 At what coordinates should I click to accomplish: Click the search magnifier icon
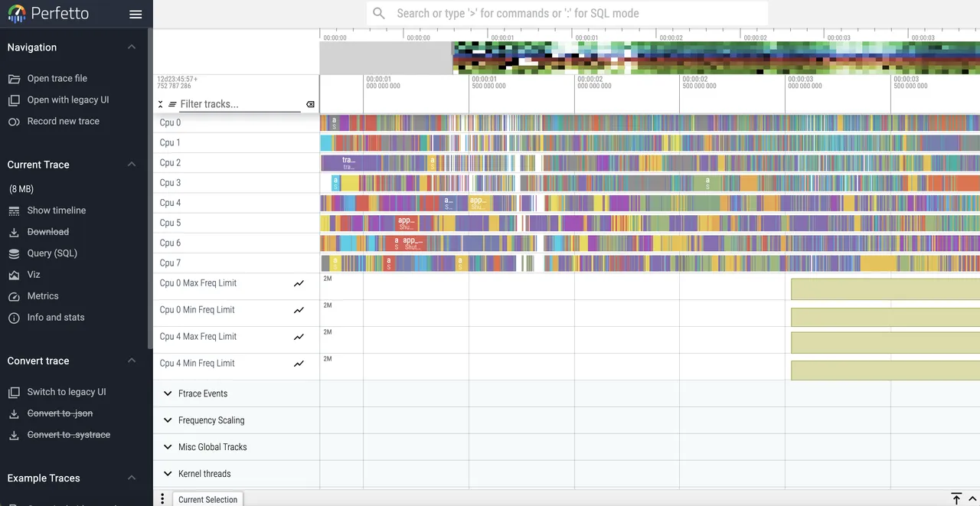(x=379, y=13)
